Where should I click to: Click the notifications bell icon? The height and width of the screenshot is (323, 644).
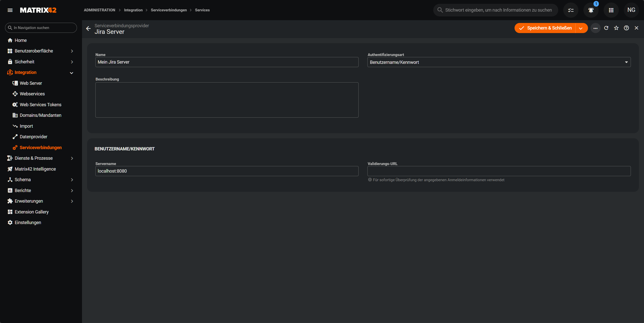coord(591,10)
